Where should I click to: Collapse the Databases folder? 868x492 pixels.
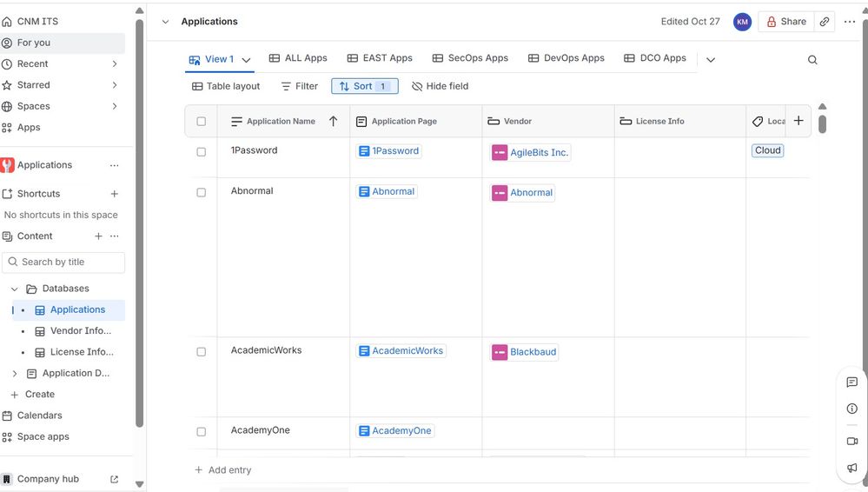(15, 289)
